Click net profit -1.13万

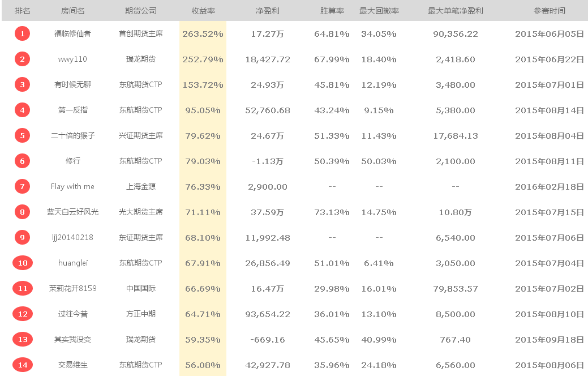point(267,161)
